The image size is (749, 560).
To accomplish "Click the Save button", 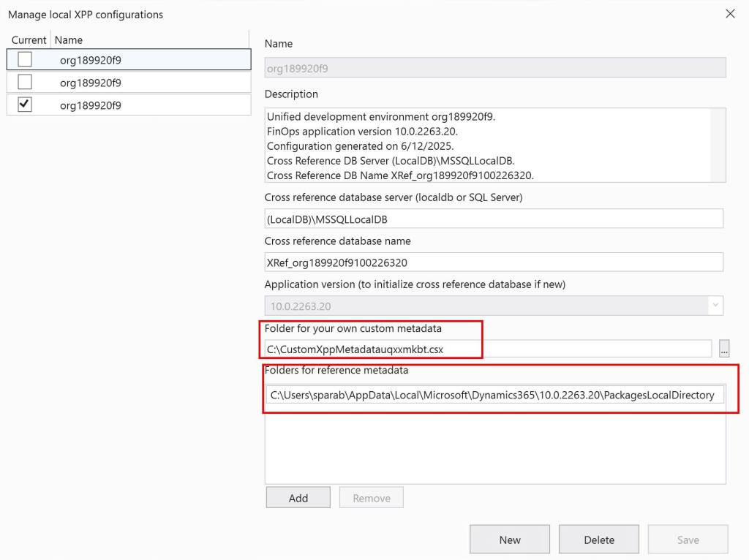I will point(688,540).
